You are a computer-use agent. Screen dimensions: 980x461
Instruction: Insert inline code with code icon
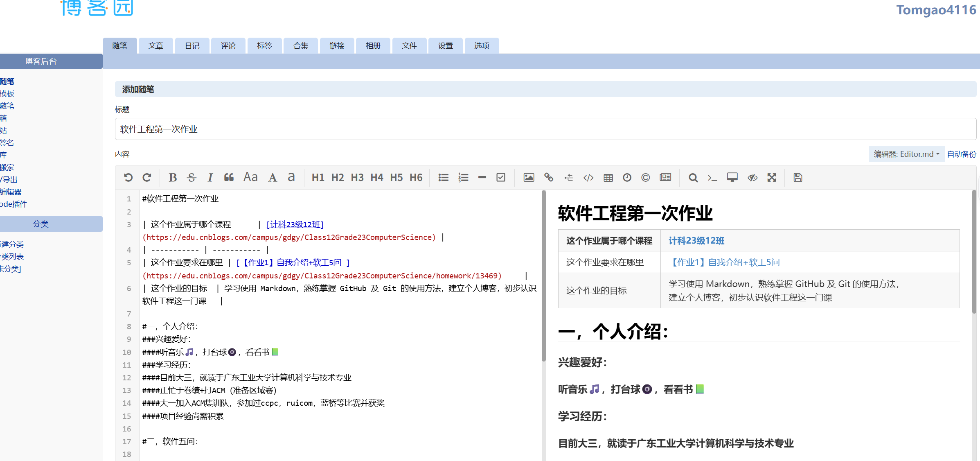click(588, 177)
